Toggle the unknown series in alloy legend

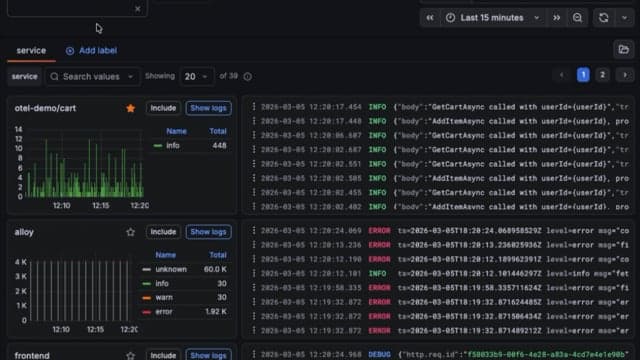[171, 269]
